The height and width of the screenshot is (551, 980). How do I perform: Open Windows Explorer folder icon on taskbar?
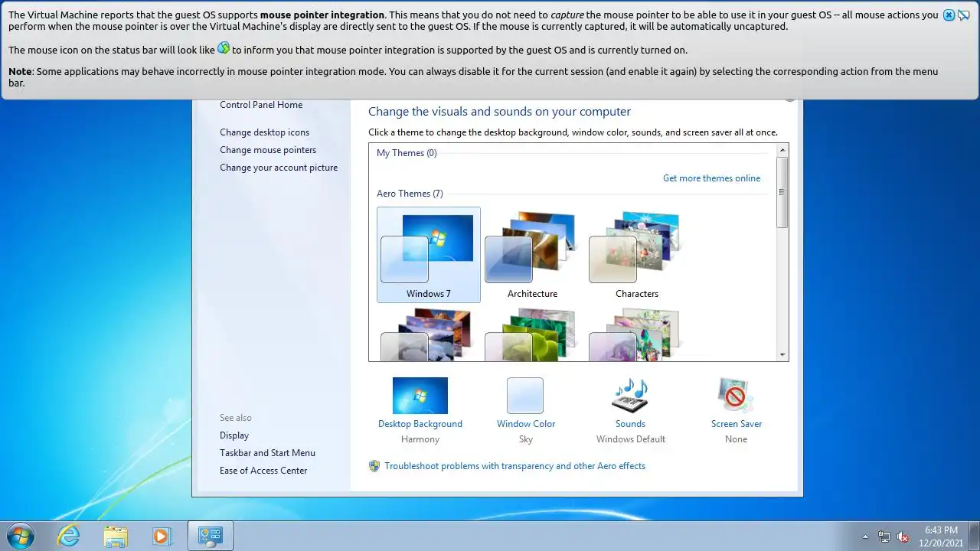116,536
